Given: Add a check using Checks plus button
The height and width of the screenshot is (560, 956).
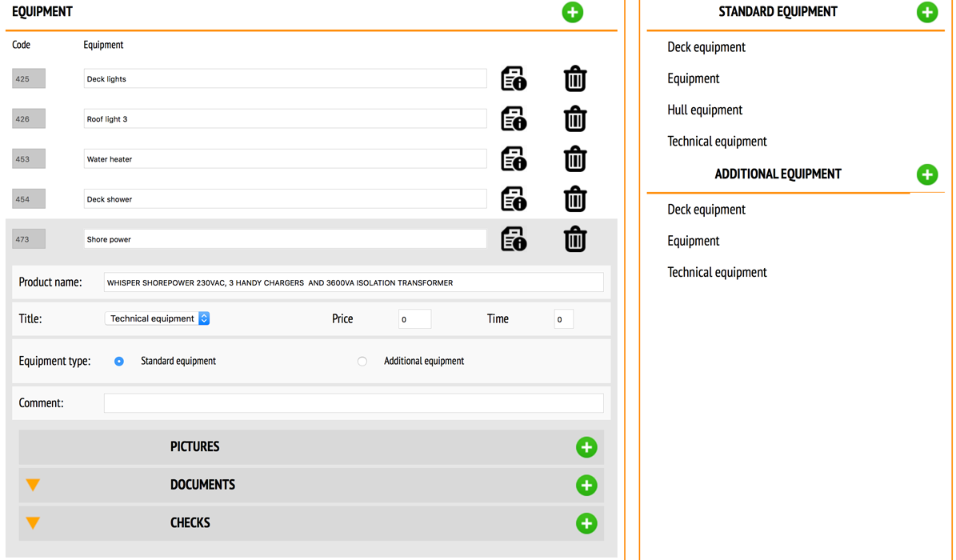Looking at the screenshot, I should [x=586, y=523].
